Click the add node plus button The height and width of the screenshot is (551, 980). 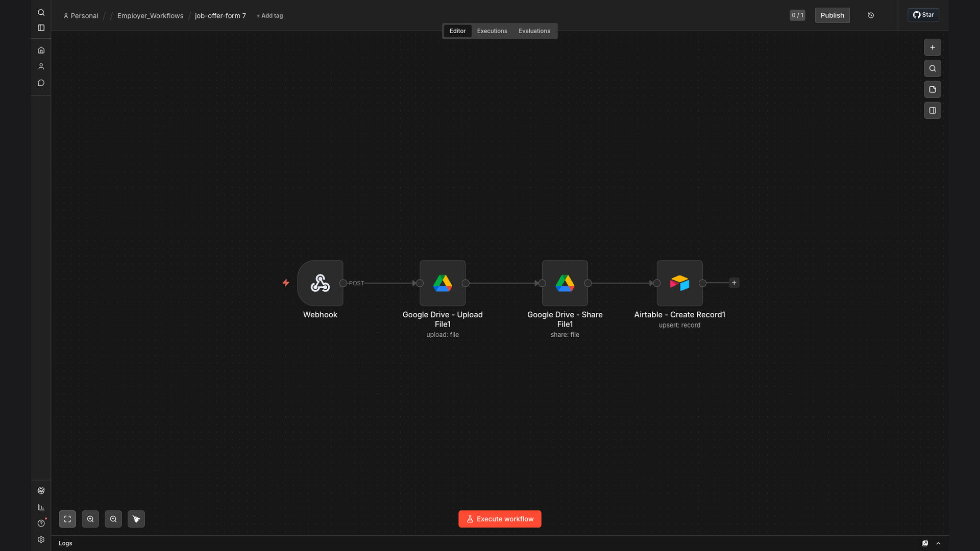933,47
